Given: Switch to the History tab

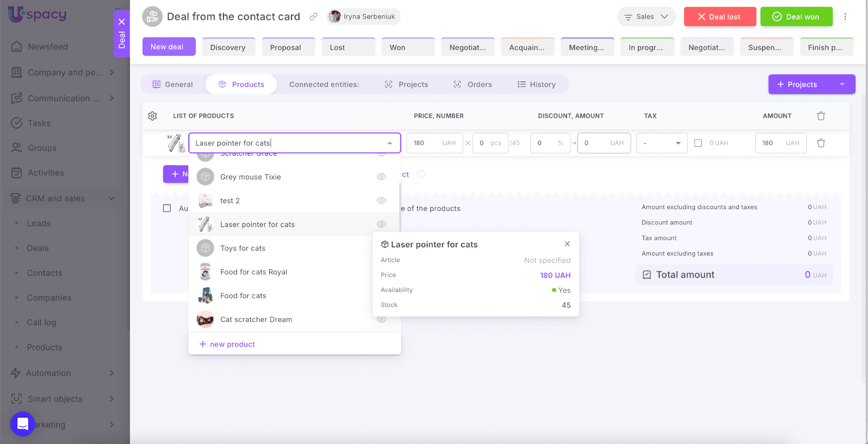Looking at the screenshot, I should pos(537,85).
